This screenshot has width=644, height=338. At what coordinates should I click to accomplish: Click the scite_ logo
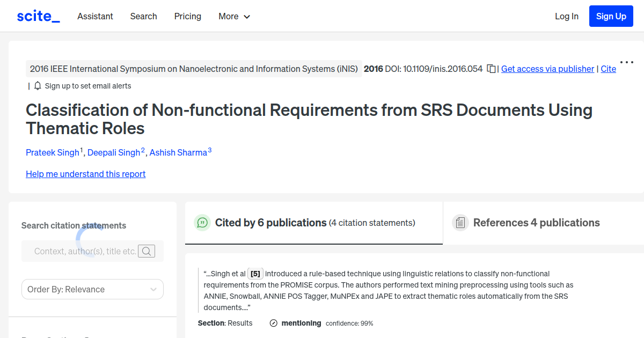(38, 16)
